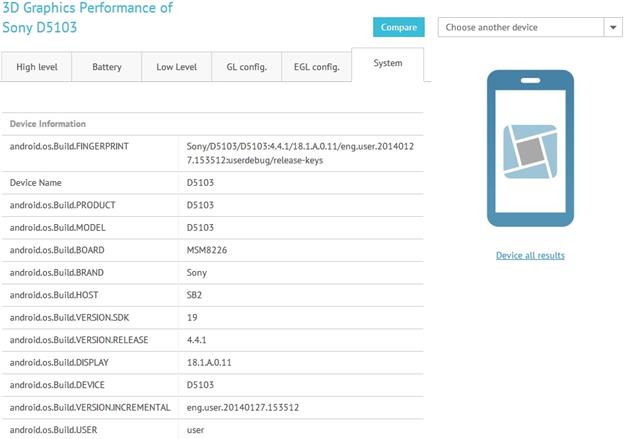The height and width of the screenshot is (439, 640).
Task: Select the D5103 value in MODEL row
Action: (200, 227)
